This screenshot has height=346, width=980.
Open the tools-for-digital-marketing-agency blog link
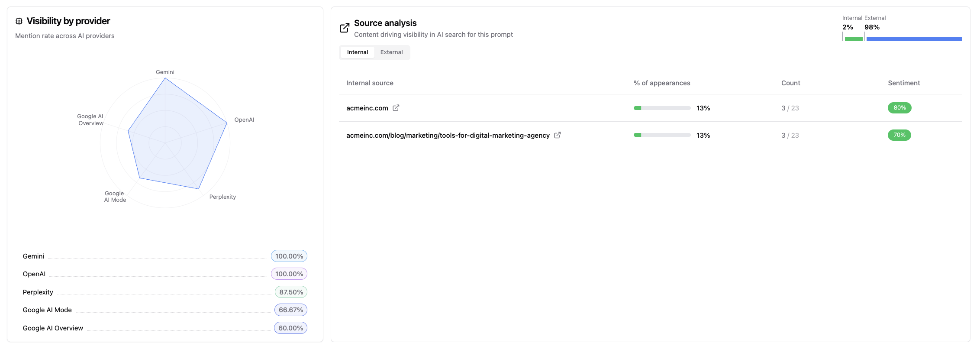(448, 136)
